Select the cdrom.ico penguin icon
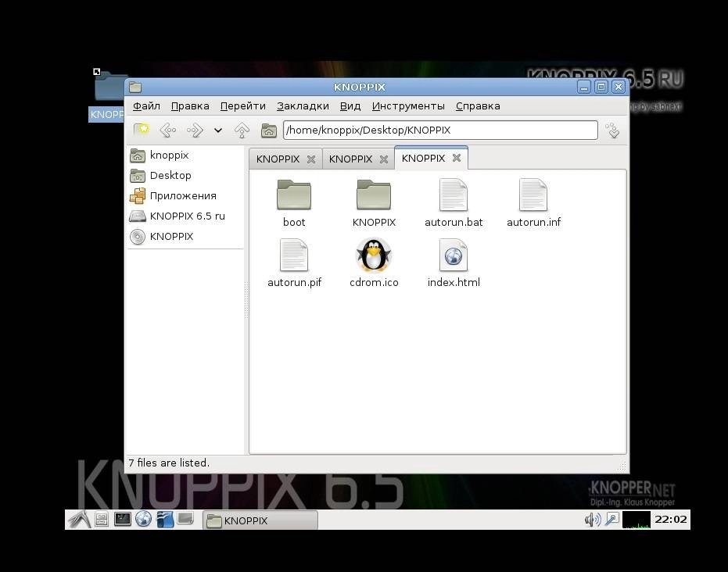Image resolution: width=728 pixels, height=572 pixels. click(374, 255)
